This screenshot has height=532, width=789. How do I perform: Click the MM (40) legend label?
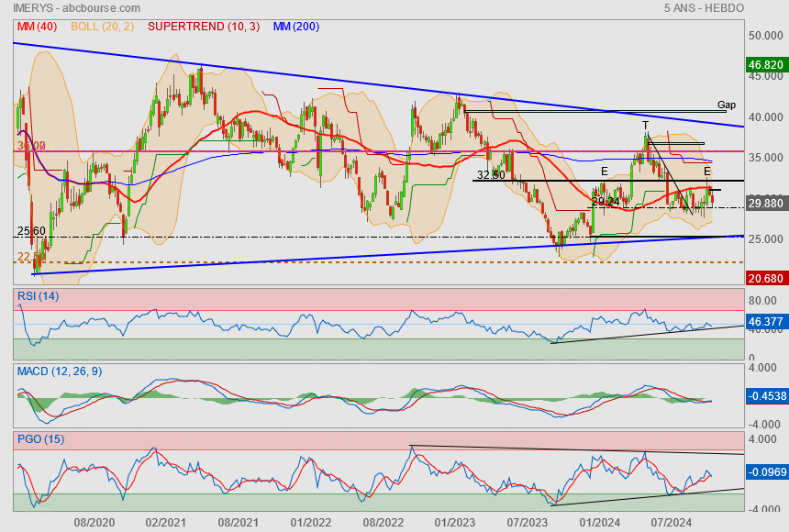click(x=38, y=27)
